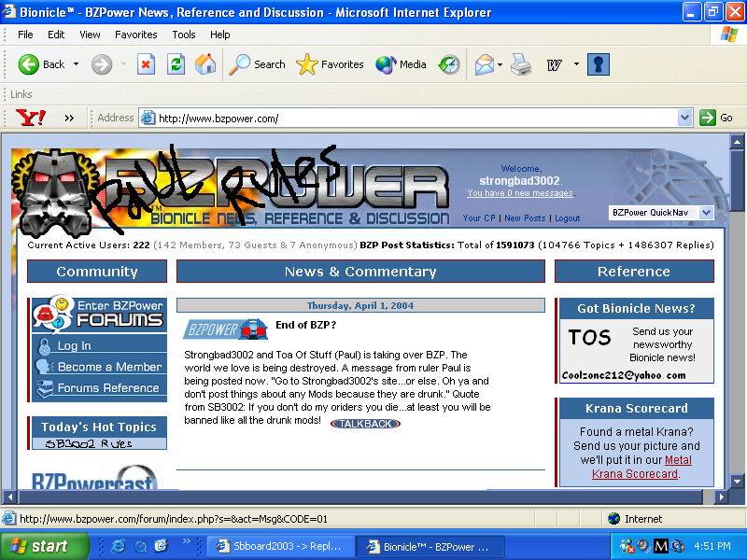Image resolution: width=747 pixels, height=560 pixels.
Task: Open the Help menu
Action: coord(219,35)
